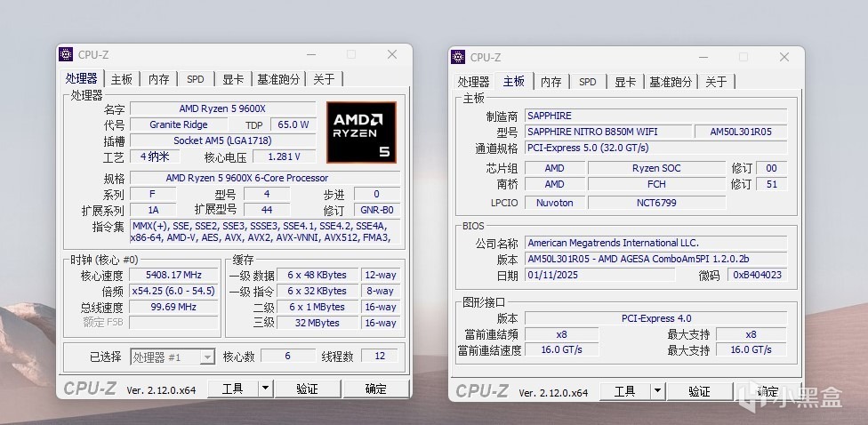
Task: Click CPU-Z app icon in left window title bar
Action: [x=66, y=54]
